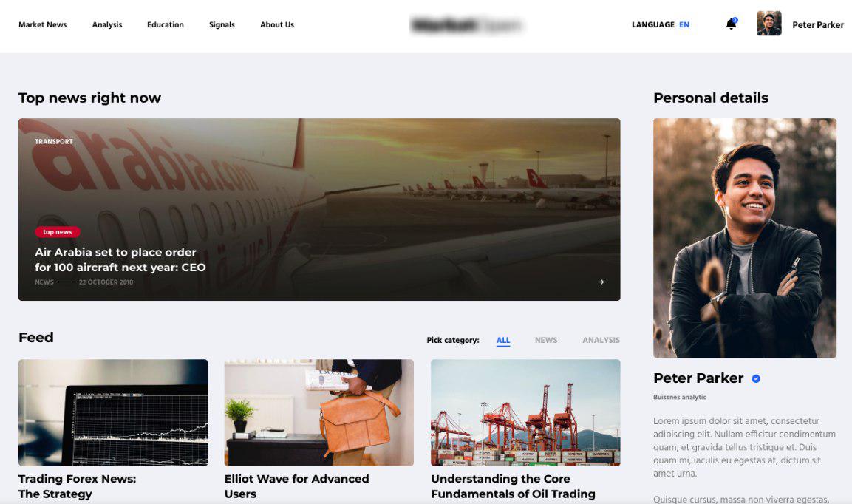Screen dimensions: 852x504
Task: Click the blurred site logo in the header
Action: click(467, 25)
